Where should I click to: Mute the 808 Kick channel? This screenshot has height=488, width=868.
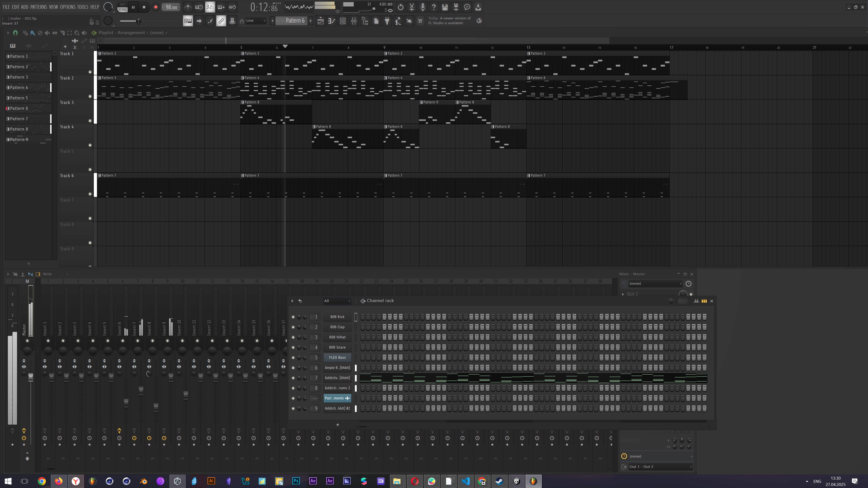point(293,317)
